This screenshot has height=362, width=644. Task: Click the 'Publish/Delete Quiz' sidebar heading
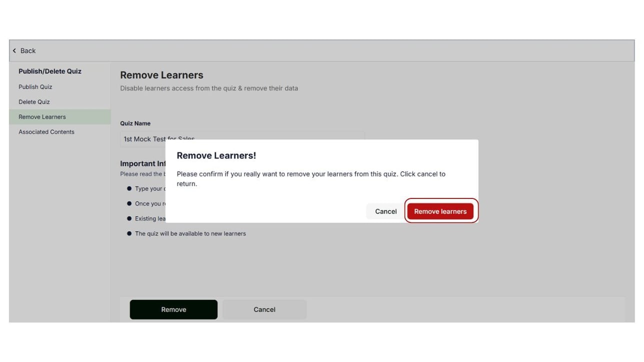pos(50,71)
